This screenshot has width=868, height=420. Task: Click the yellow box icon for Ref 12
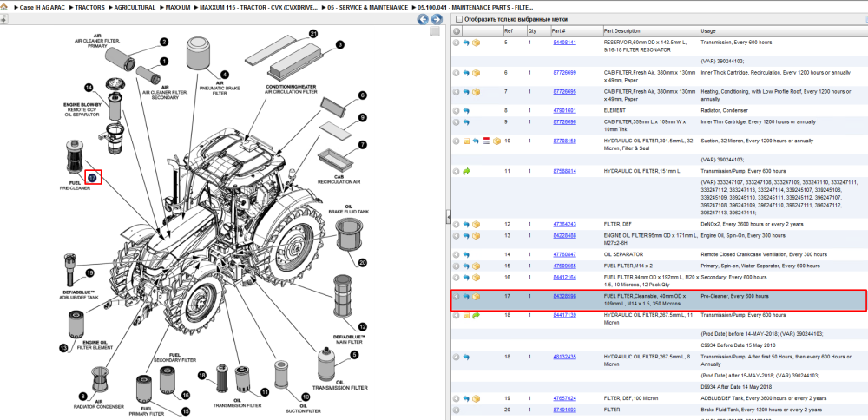tap(476, 224)
